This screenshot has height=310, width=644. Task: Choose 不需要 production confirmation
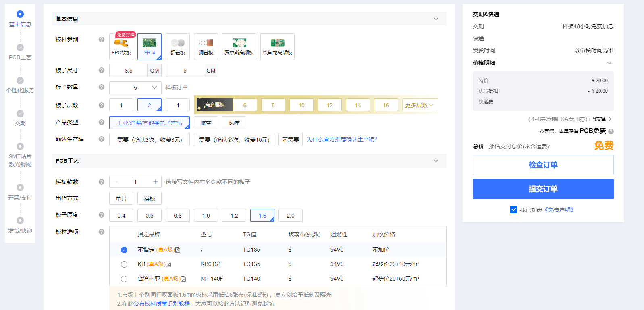click(291, 139)
